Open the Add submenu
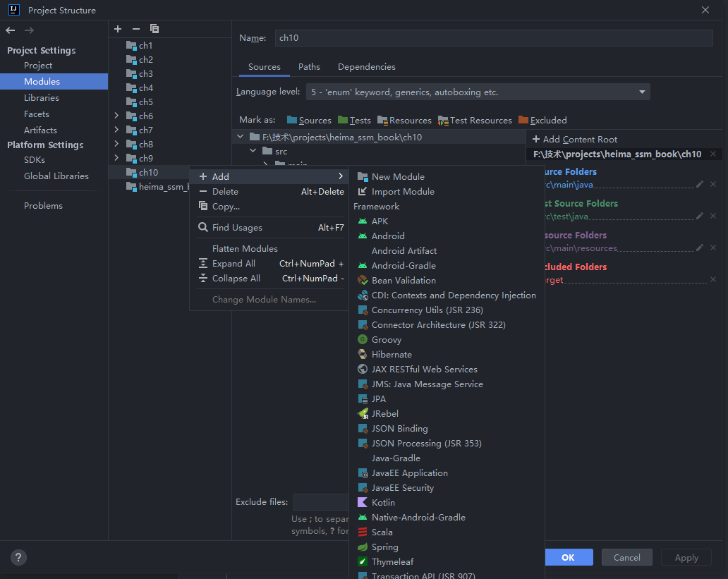The image size is (728, 579). point(270,176)
